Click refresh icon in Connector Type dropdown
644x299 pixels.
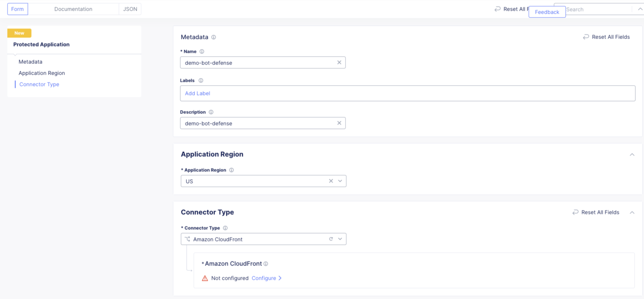(x=331, y=239)
